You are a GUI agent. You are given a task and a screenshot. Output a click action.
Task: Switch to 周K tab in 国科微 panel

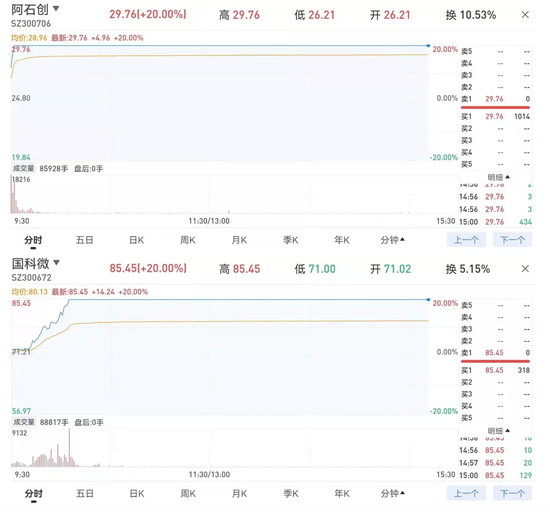point(188,494)
